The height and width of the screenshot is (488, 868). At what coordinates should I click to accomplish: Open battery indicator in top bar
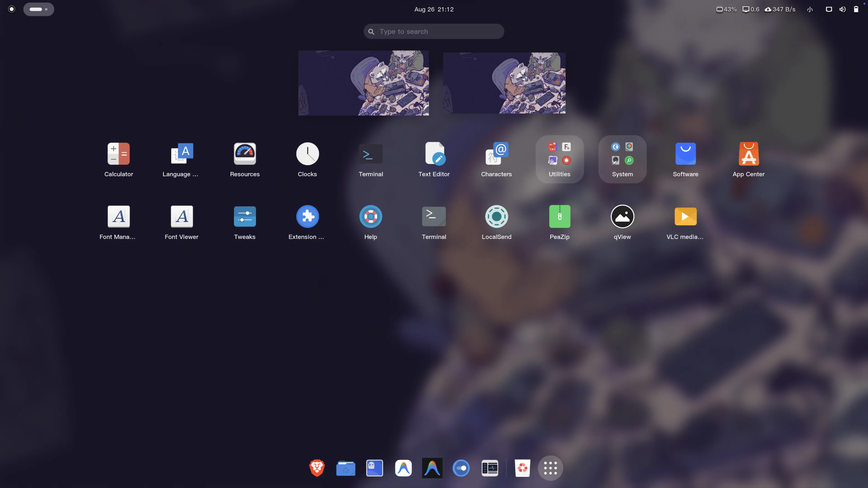click(856, 9)
